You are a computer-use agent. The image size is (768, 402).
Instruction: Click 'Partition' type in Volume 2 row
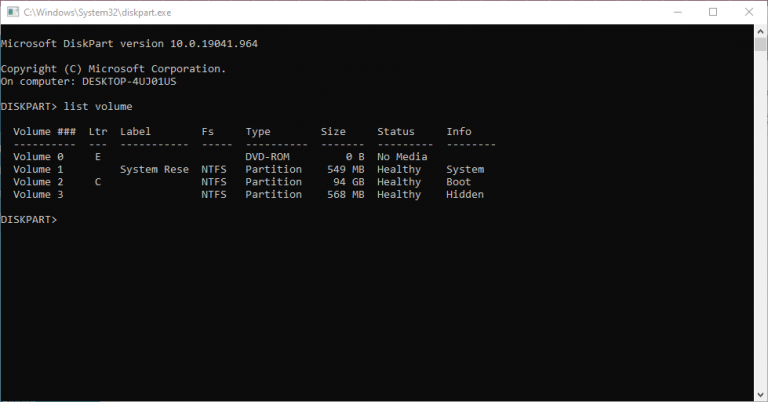[274, 182]
